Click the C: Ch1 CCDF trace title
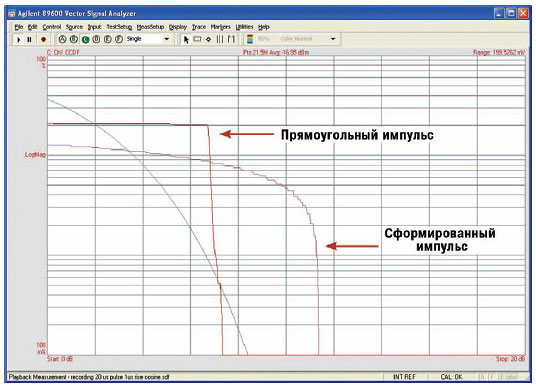The width and height of the screenshot is (536, 388). [x=63, y=52]
